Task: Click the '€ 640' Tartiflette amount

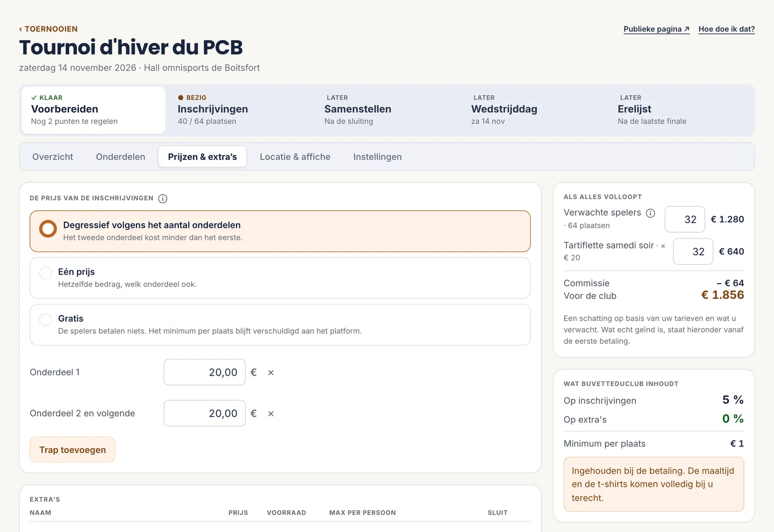Action: click(731, 251)
